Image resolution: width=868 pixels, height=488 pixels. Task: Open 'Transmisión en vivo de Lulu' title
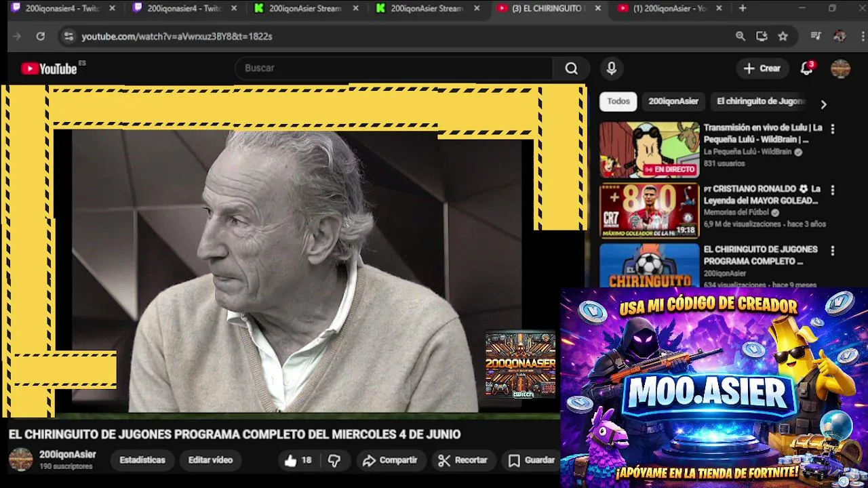(763, 134)
